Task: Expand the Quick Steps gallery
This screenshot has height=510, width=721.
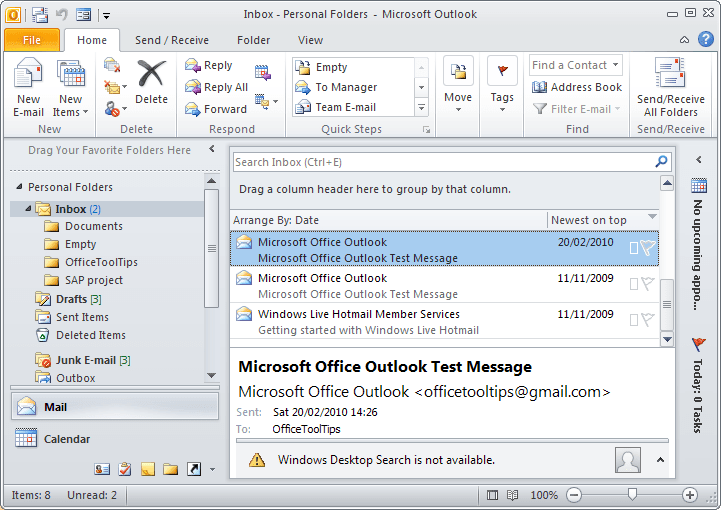Action: pos(421,108)
